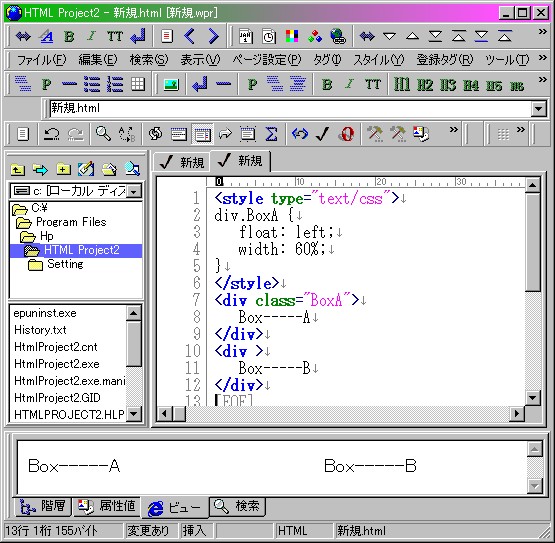Open the ページ設定(P) menu
Screen dimensions: 555x543
(x=267, y=60)
